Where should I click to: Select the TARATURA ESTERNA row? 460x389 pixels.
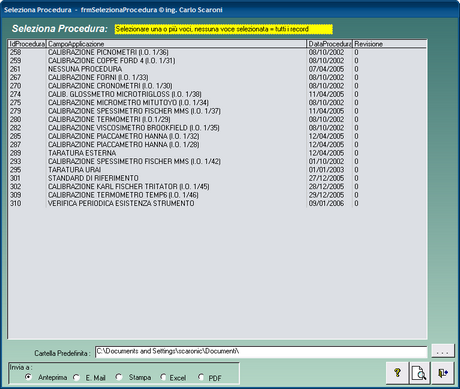point(217,153)
